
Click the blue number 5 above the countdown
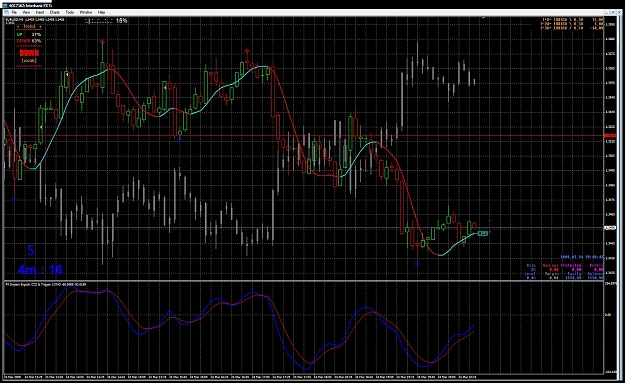31,250
